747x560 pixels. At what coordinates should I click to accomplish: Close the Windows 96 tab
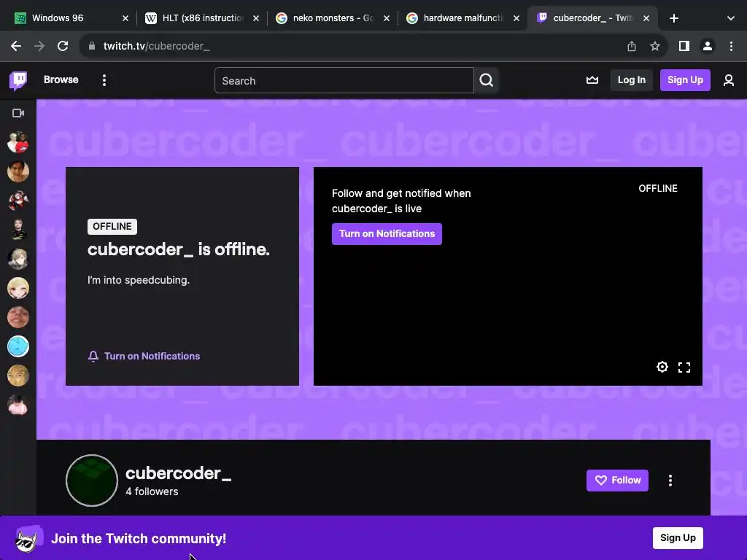[x=125, y=18]
